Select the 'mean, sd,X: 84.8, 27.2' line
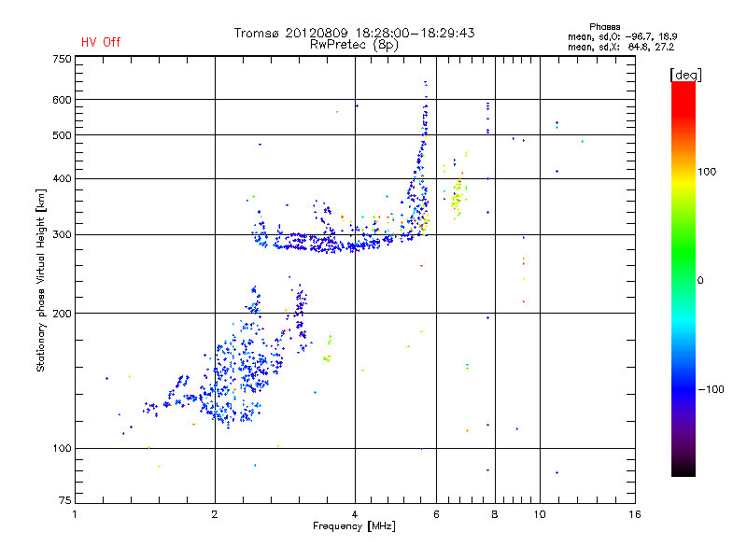Viewport: 747px width, 560px height. click(x=621, y=47)
